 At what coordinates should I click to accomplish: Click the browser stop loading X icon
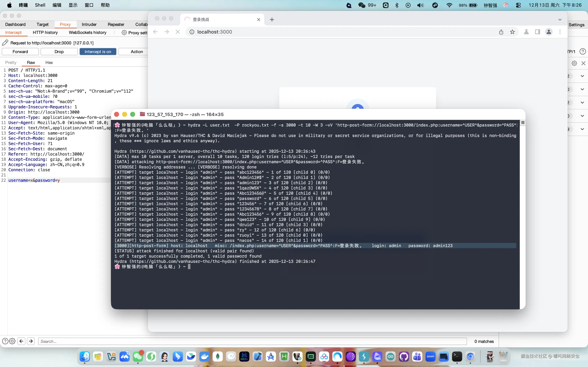tap(178, 32)
